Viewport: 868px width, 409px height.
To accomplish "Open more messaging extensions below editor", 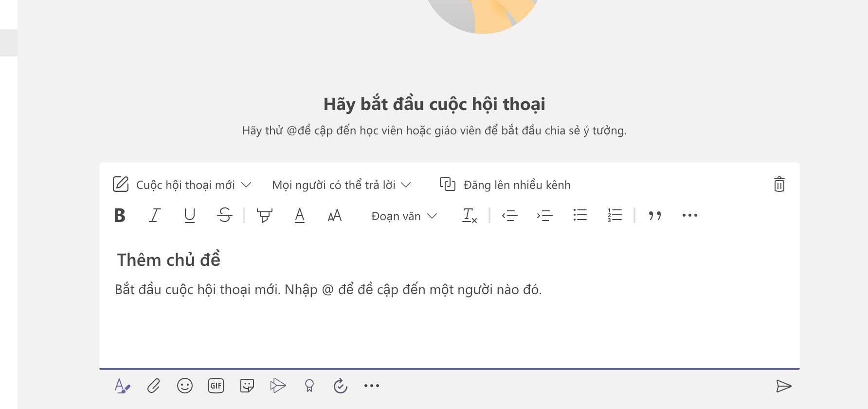I will pyautogui.click(x=372, y=386).
